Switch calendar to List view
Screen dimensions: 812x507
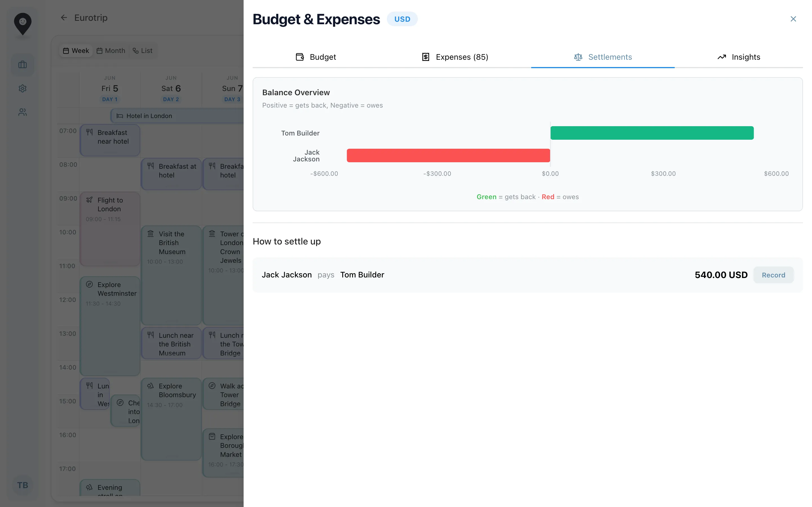(x=143, y=51)
